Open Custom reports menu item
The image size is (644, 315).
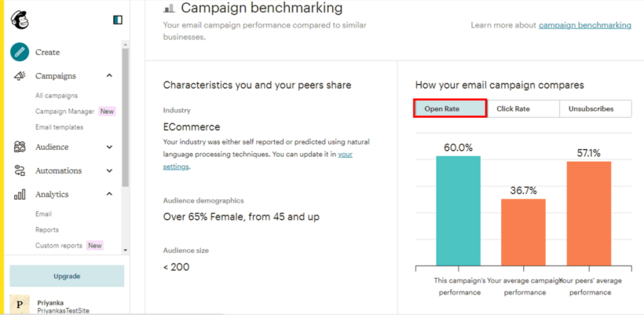click(x=59, y=246)
